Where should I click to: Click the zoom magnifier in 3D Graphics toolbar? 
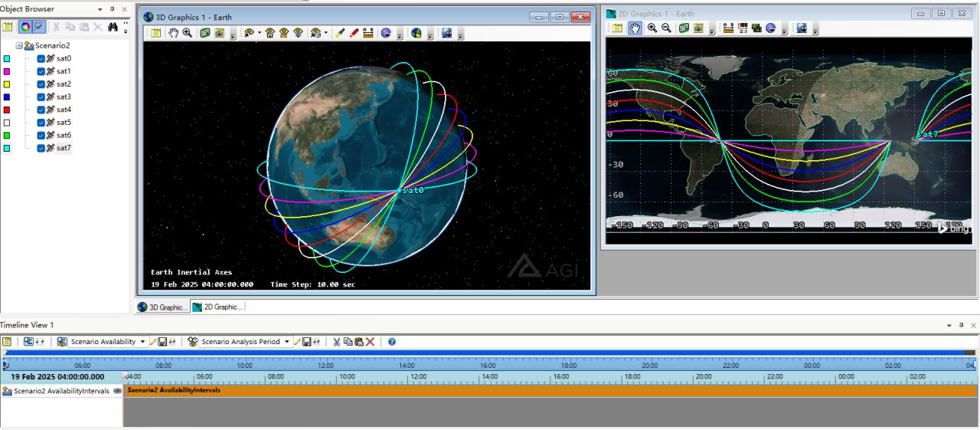tap(187, 33)
